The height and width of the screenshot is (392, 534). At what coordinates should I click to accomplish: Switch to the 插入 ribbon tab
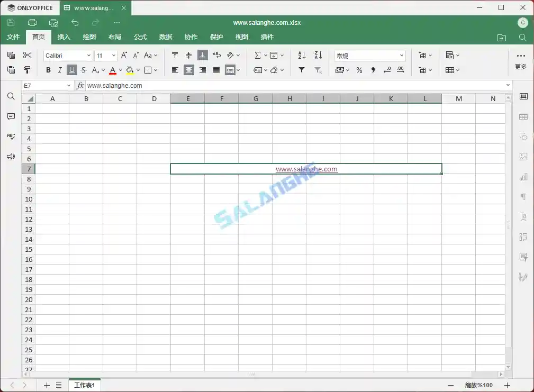[64, 37]
